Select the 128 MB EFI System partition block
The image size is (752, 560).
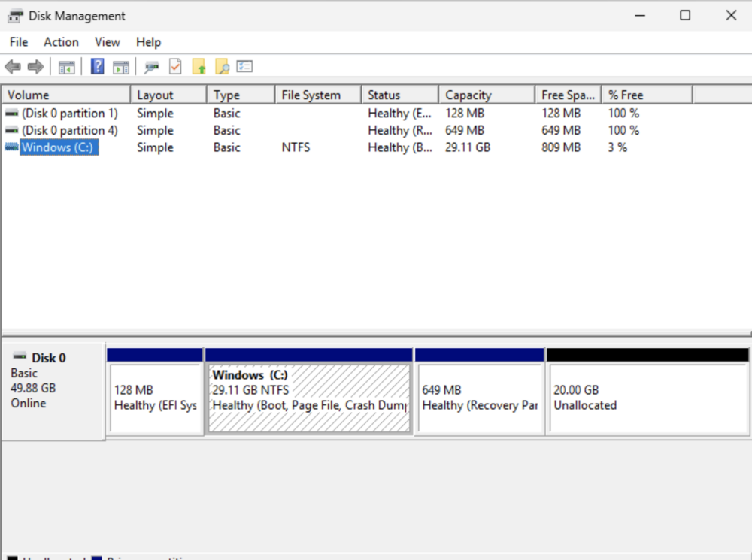coord(156,392)
